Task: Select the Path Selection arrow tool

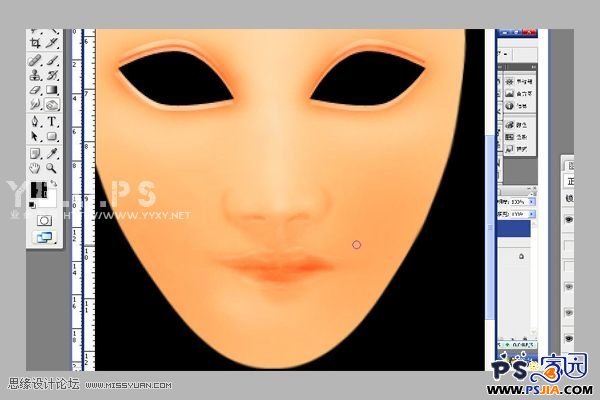Action: 35,137
